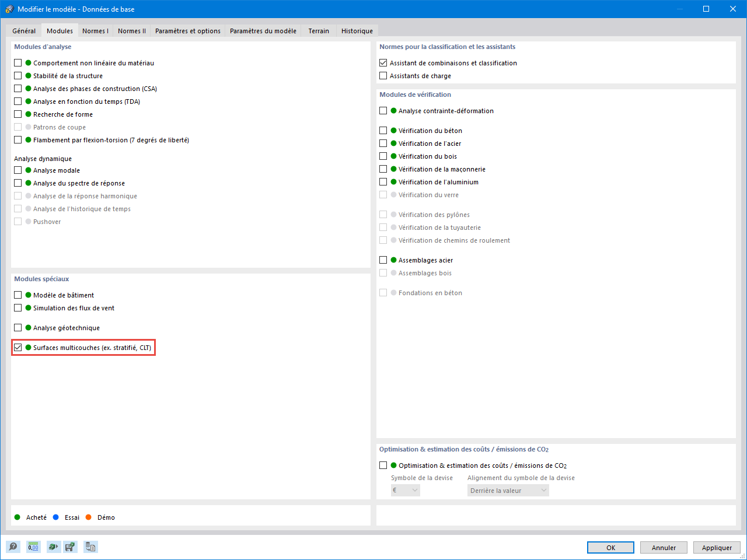Click Vérification des pylônes label
This screenshot has width=747, height=560.
(434, 215)
